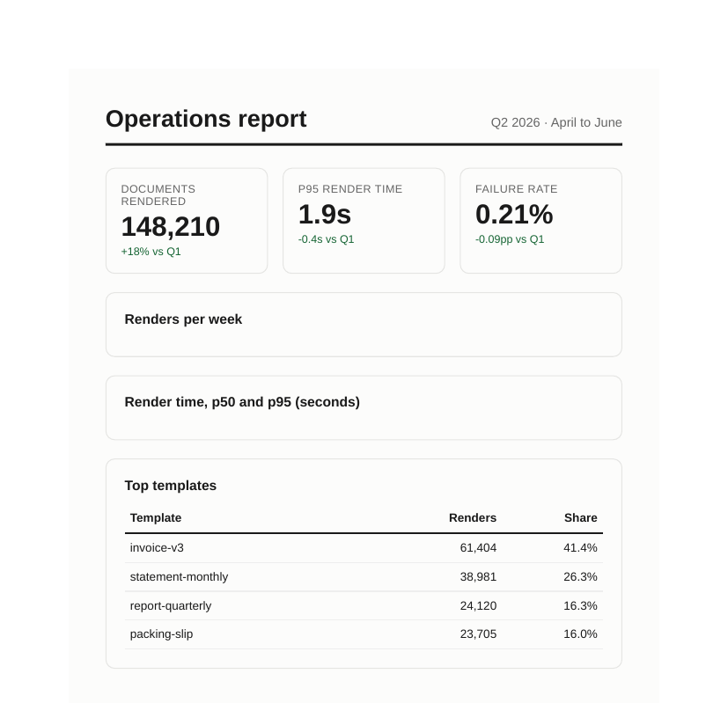Click the 'Share' column header
Screen dimensions: 728x703
pos(581,518)
